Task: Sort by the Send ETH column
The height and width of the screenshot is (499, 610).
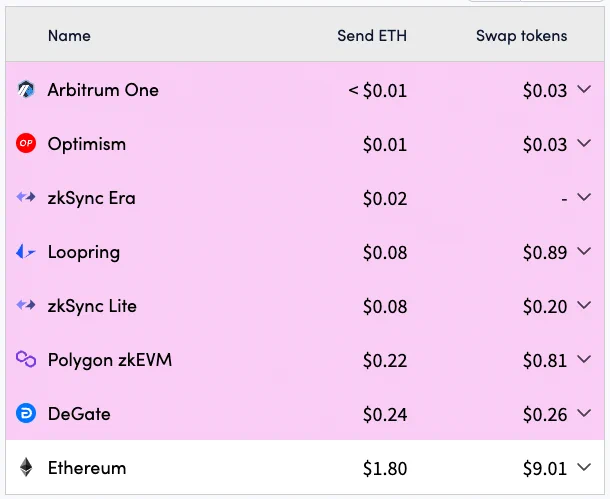Action: click(372, 36)
